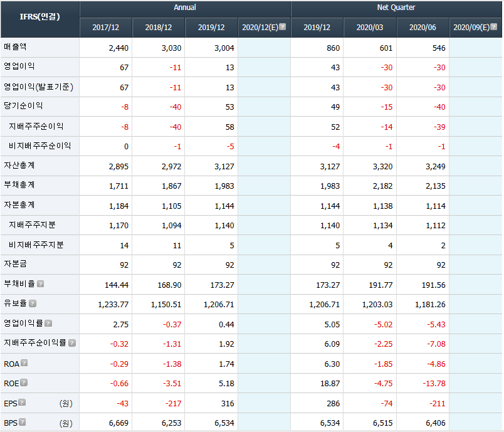Screen dimensions: 504x432
Task: Click 자산총계 value 2,895
Action: (x=118, y=167)
